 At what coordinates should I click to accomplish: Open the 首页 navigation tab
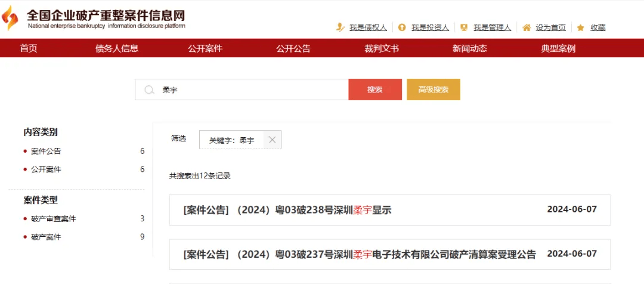click(x=29, y=48)
